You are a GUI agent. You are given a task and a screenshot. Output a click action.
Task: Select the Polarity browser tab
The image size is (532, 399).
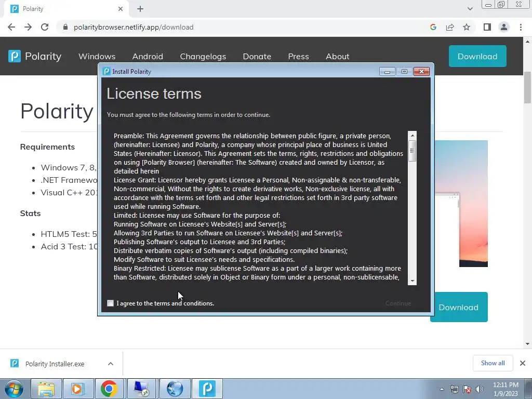(66, 9)
